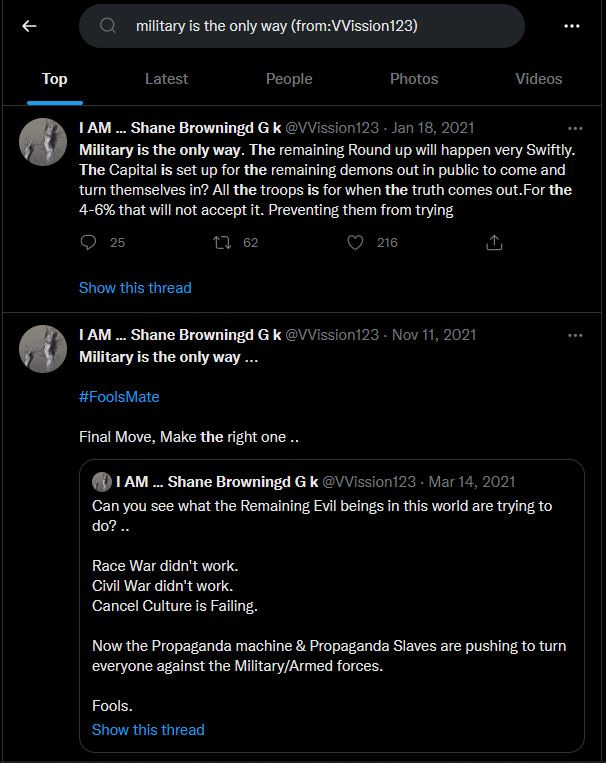The image size is (606, 763).
Task: Like the Jan 18, 2021 tweet
Action: (x=356, y=242)
